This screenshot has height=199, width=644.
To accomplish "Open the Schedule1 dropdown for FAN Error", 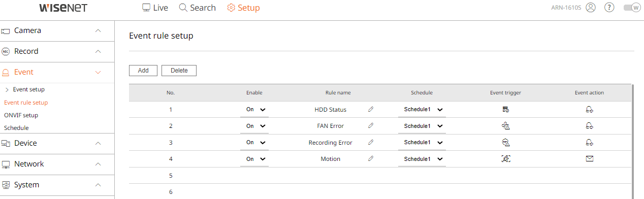I will click(x=422, y=126).
